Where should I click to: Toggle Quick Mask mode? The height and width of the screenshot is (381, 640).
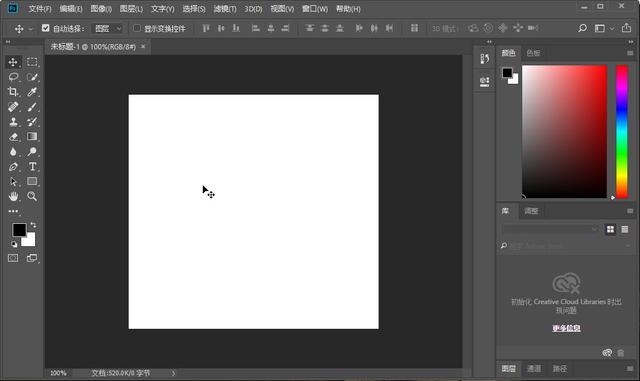click(x=13, y=258)
